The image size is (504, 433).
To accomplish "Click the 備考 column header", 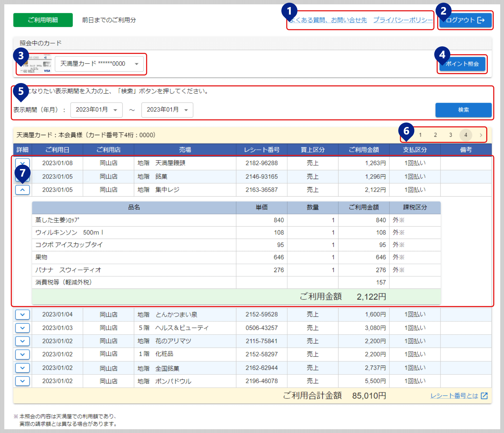I will (x=466, y=150).
